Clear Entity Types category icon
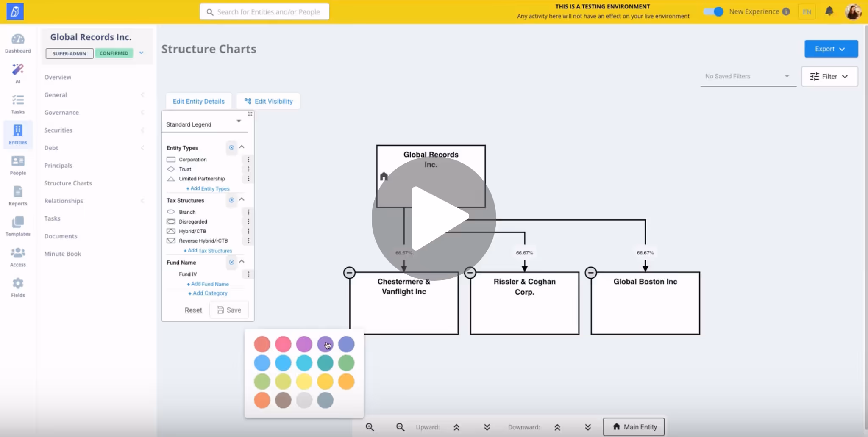 [231, 148]
